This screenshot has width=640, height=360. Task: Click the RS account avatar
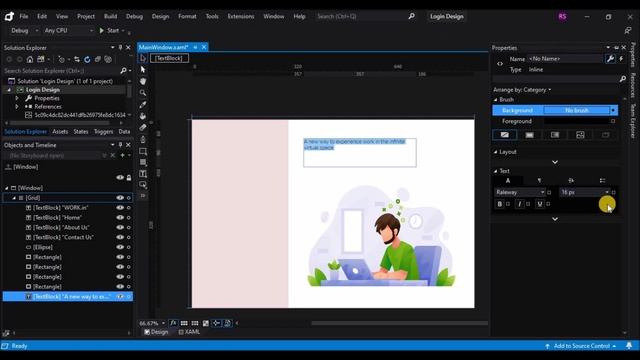click(562, 16)
